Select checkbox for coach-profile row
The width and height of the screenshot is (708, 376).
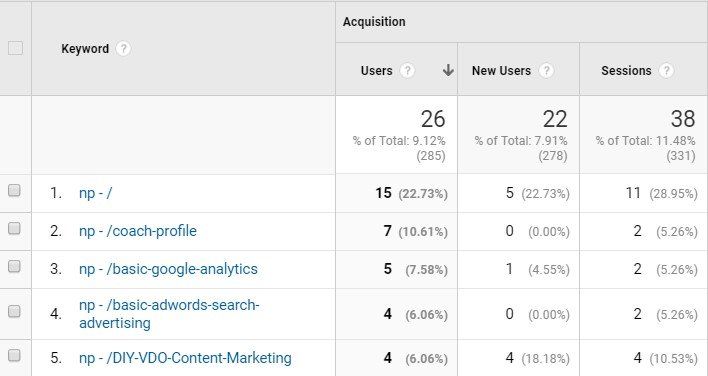(x=14, y=228)
